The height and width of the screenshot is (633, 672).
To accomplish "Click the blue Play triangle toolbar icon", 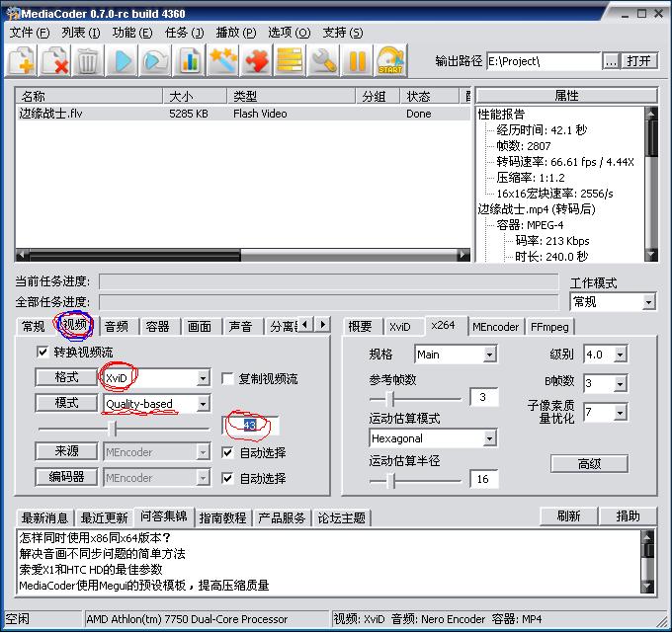I will point(123,61).
